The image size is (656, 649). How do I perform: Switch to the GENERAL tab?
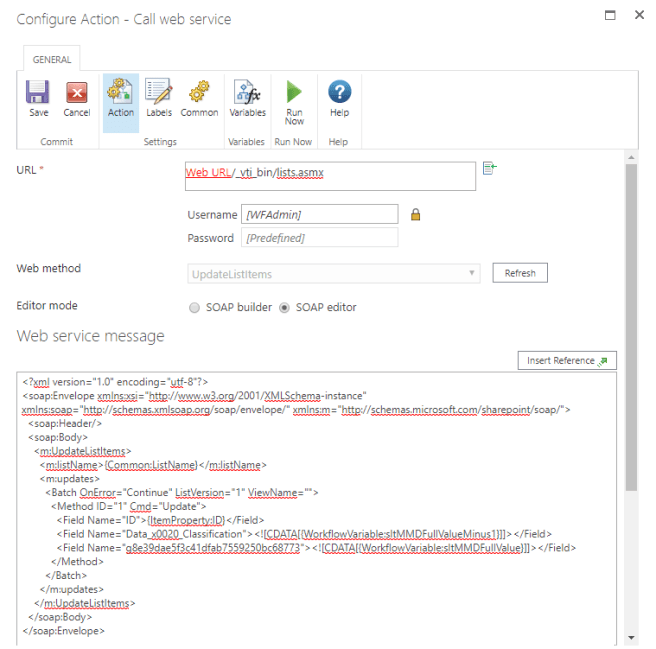[x=52, y=59]
